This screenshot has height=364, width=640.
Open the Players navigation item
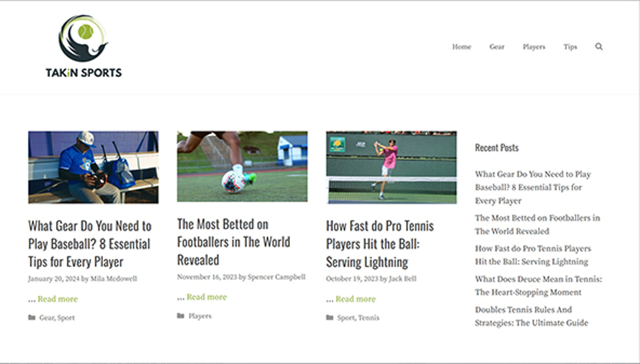click(534, 47)
